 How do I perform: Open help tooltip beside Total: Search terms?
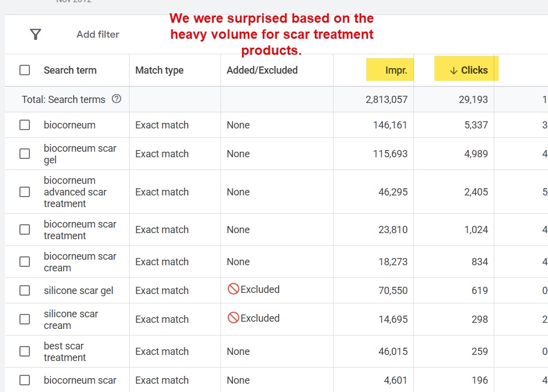(115, 99)
